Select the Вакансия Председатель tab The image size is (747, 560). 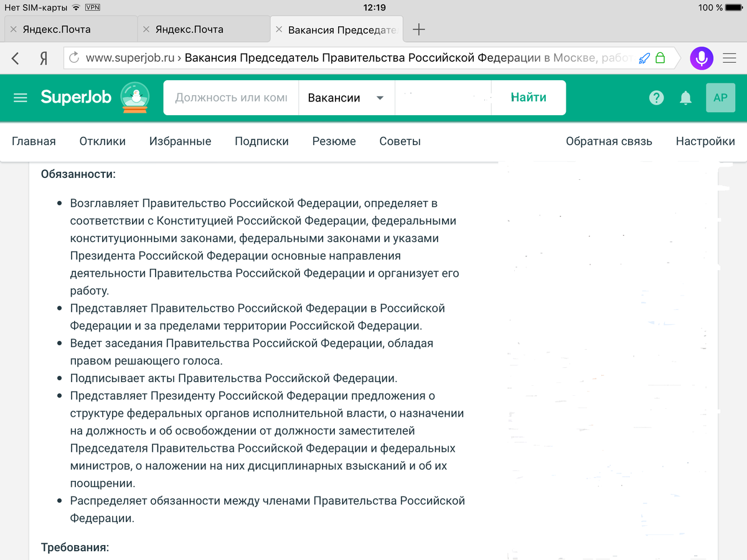pyautogui.click(x=336, y=29)
